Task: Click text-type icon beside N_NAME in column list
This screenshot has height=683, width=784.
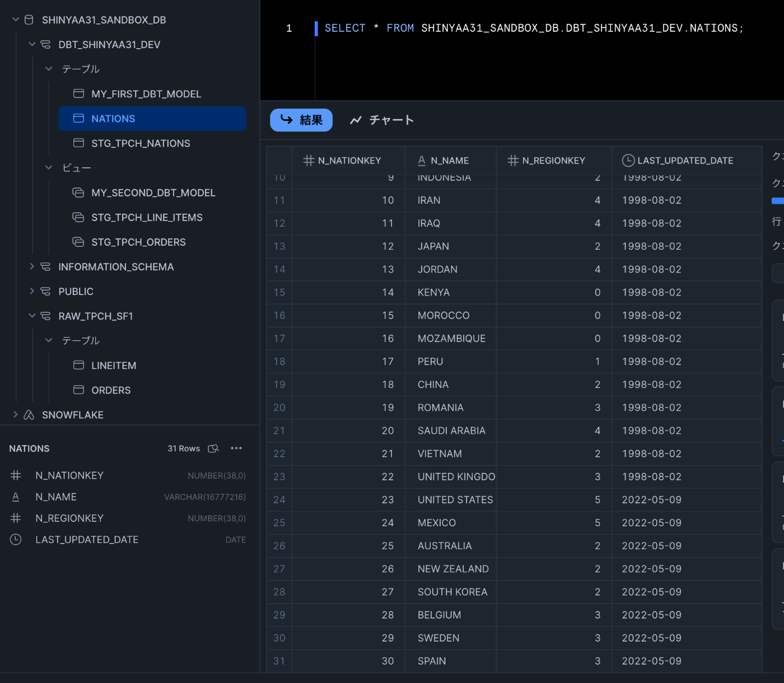Action: point(16,497)
